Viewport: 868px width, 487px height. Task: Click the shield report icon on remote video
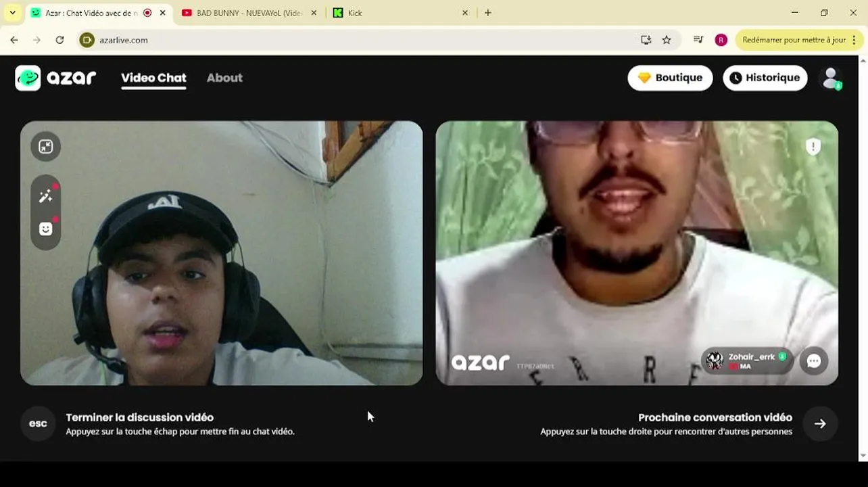pyautogui.click(x=813, y=146)
